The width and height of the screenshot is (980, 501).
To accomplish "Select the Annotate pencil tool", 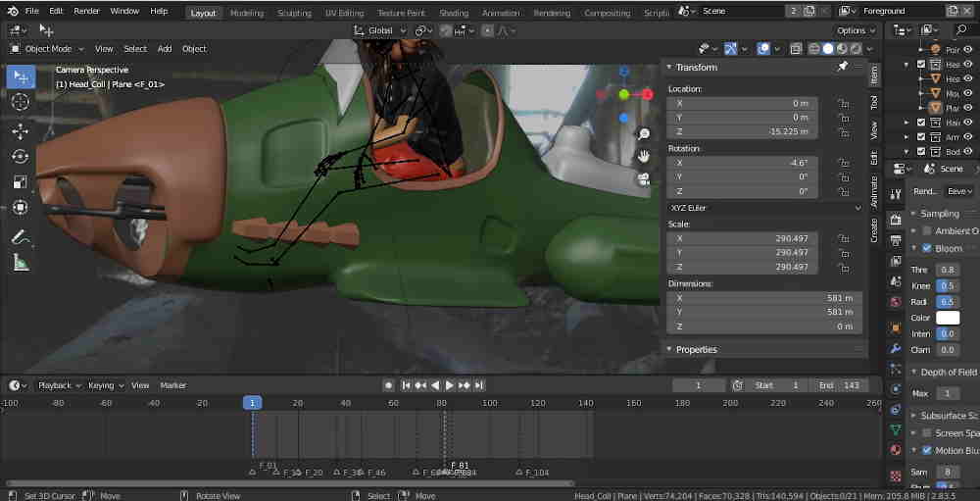I will 21,236.
